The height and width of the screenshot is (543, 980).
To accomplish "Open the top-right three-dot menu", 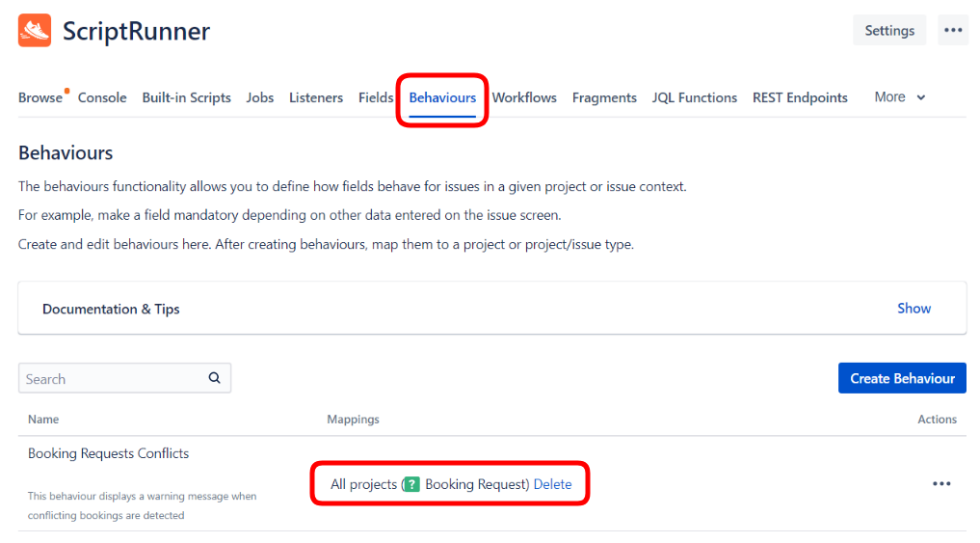I will click(x=953, y=30).
